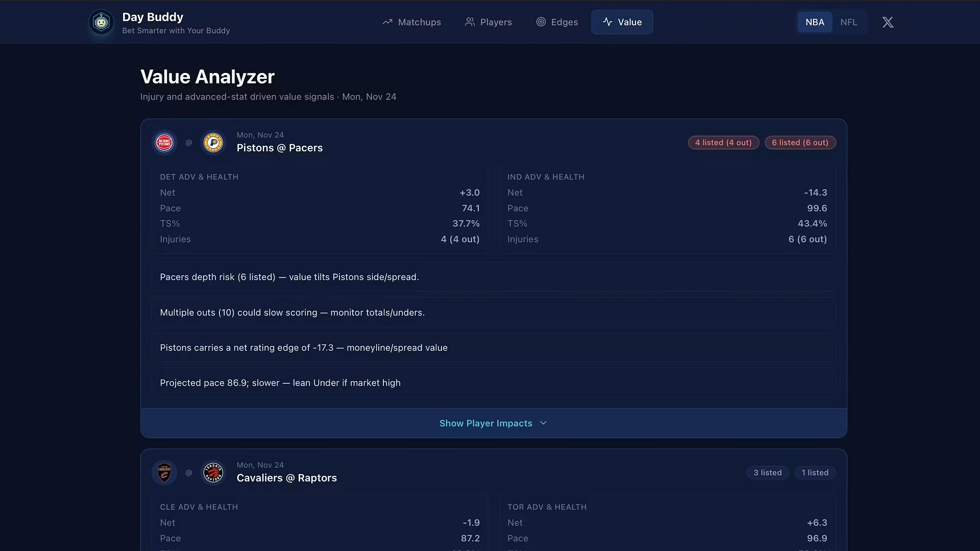
Task: Click the '4 listed (4 out)' badge
Action: click(x=723, y=143)
